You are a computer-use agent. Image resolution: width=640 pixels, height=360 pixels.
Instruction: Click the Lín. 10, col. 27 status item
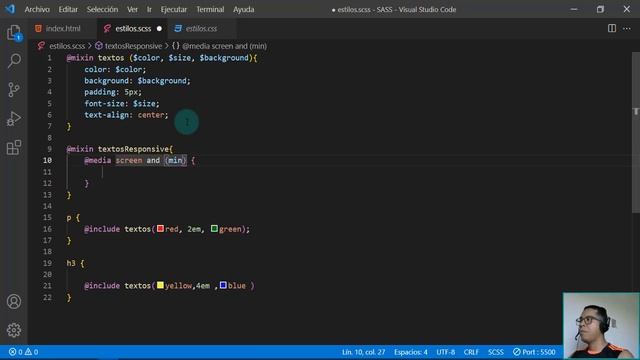click(x=363, y=352)
